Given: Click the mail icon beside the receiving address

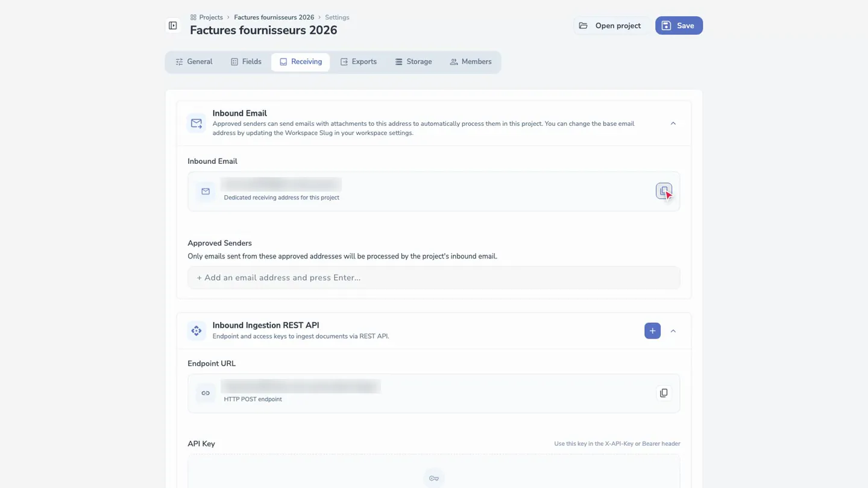Looking at the screenshot, I should point(206,191).
